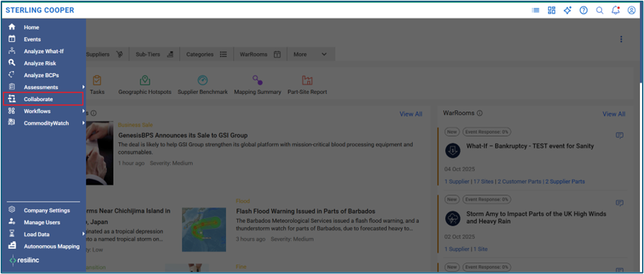Select Analyze Risk in the sidebar
The height and width of the screenshot is (274, 644).
click(x=40, y=63)
